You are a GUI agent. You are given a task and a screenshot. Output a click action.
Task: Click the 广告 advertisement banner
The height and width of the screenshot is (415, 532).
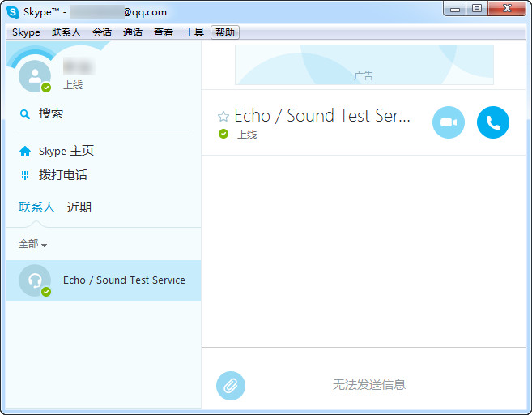(364, 65)
